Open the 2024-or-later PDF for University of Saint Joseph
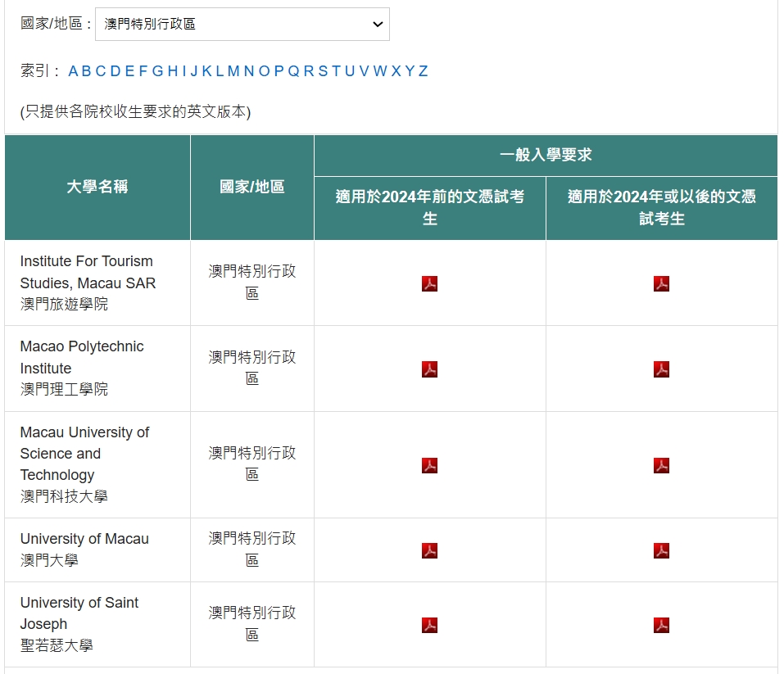The height and width of the screenshot is (674, 784). click(662, 624)
